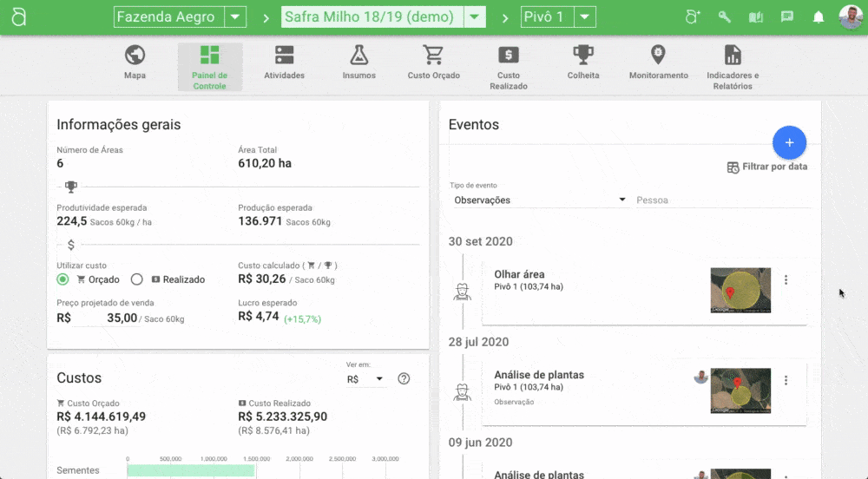Select the Realizado cost radio button
This screenshot has width=868, height=479.
tap(137, 279)
